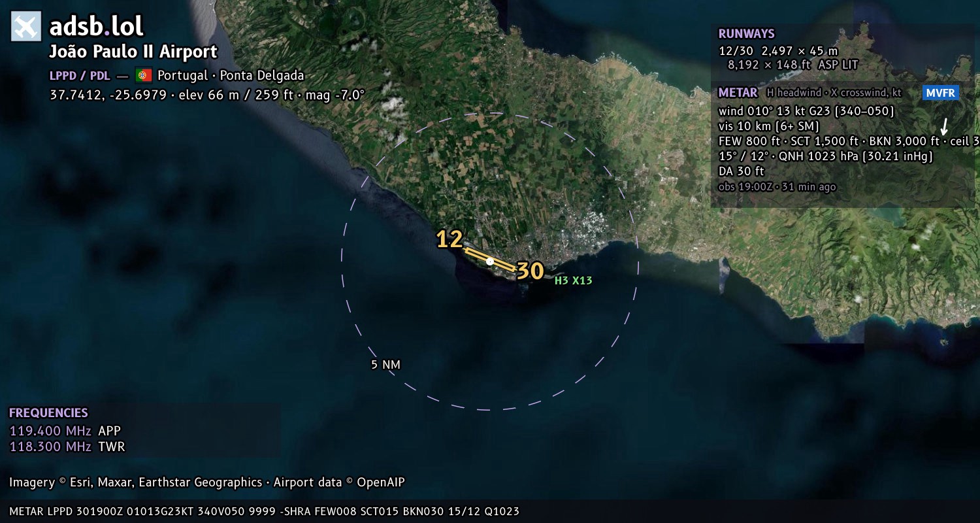Screen dimensions: 980x523
Task: Select the LPPD / PDL airport codes
Action: 80,76
